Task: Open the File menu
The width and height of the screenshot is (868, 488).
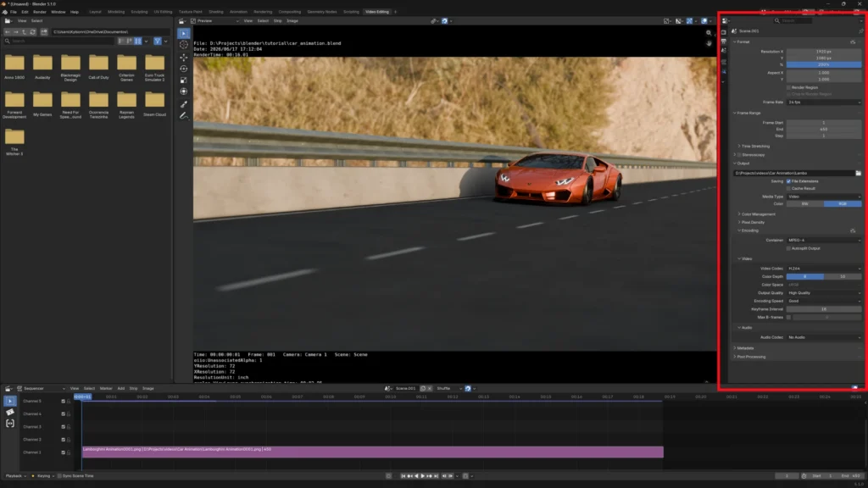Action: 14,12
